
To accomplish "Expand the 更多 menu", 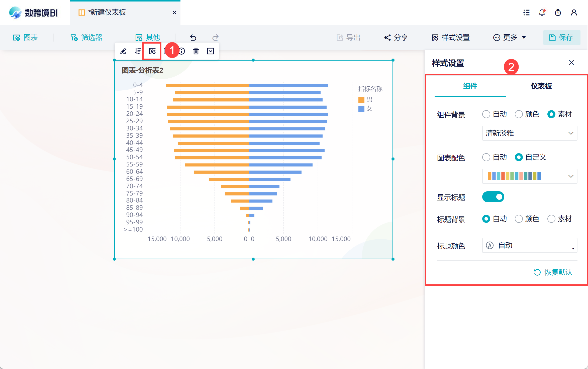I will (510, 38).
